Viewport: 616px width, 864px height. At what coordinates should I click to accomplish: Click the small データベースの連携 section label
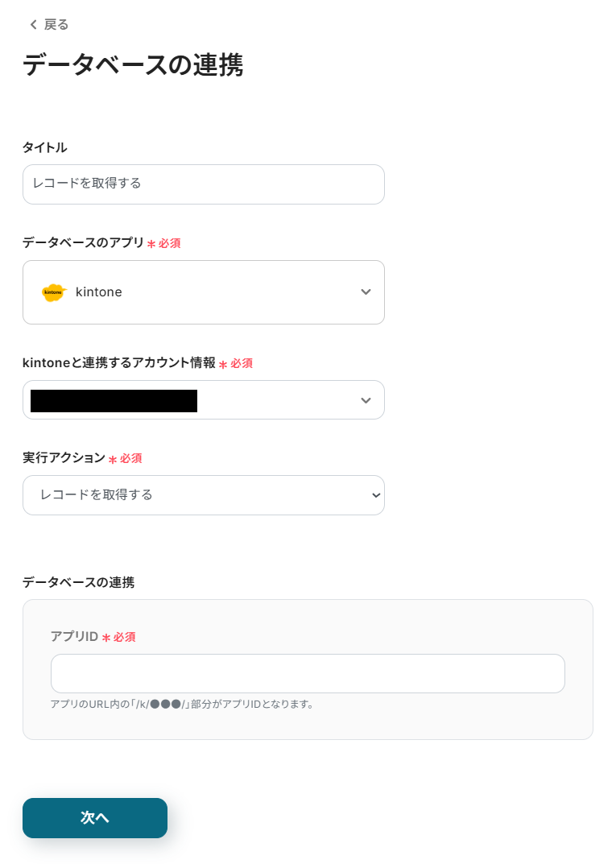coord(78,582)
